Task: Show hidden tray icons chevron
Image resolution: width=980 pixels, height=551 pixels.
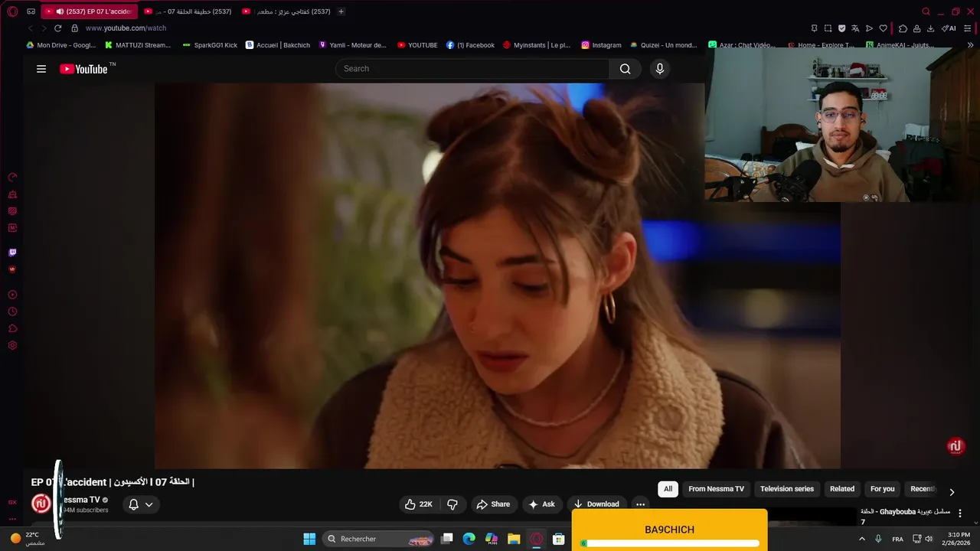Action: [862, 539]
